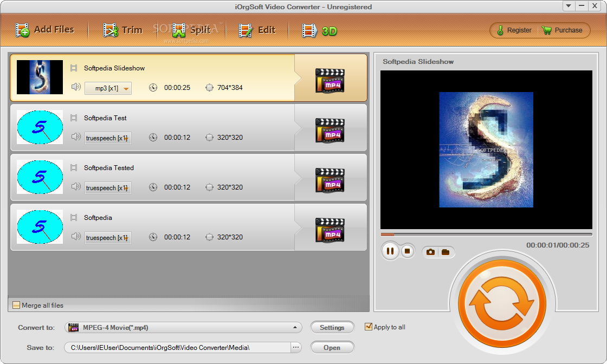
Task: Click film icon beside Softpedia Tested title
Action: pyautogui.click(x=74, y=168)
